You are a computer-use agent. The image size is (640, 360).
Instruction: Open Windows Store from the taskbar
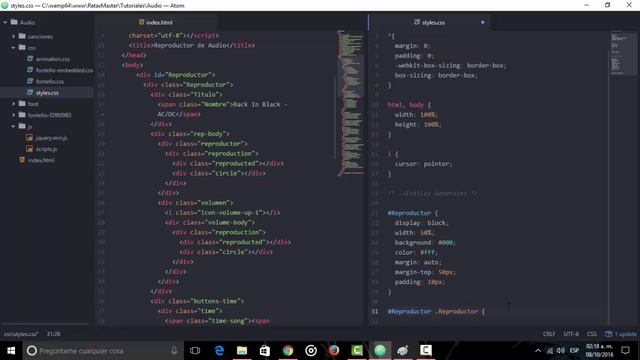pyautogui.click(x=265, y=351)
